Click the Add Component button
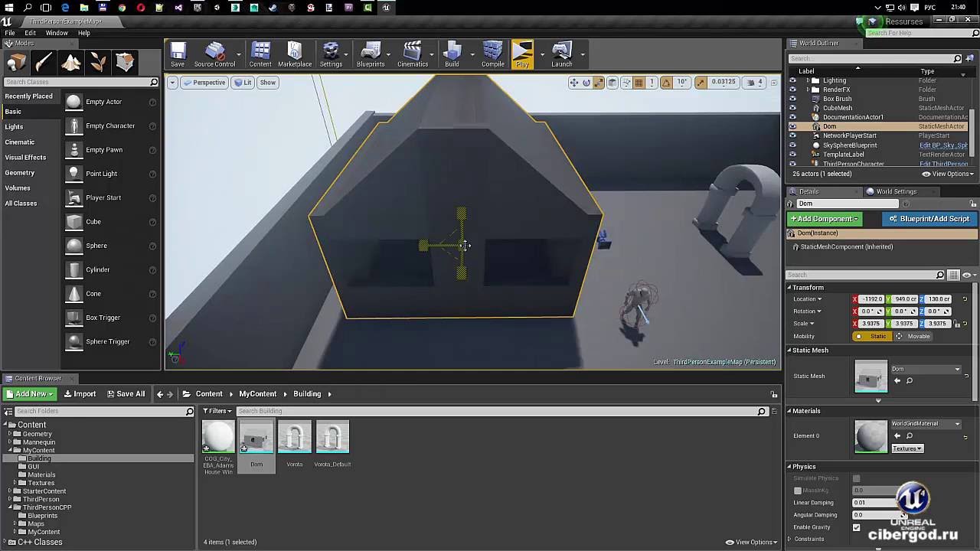The width and height of the screenshot is (980, 551). (x=824, y=219)
